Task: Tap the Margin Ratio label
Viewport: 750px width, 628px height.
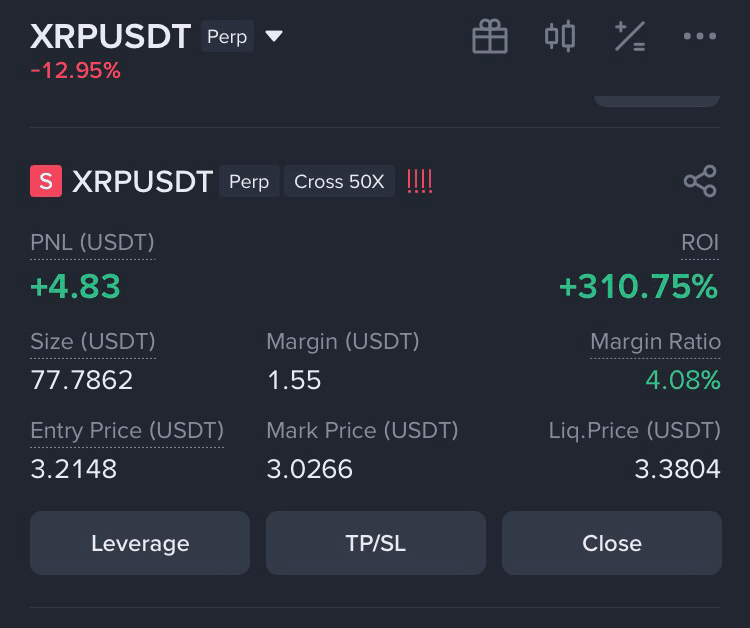Action: [x=655, y=341]
